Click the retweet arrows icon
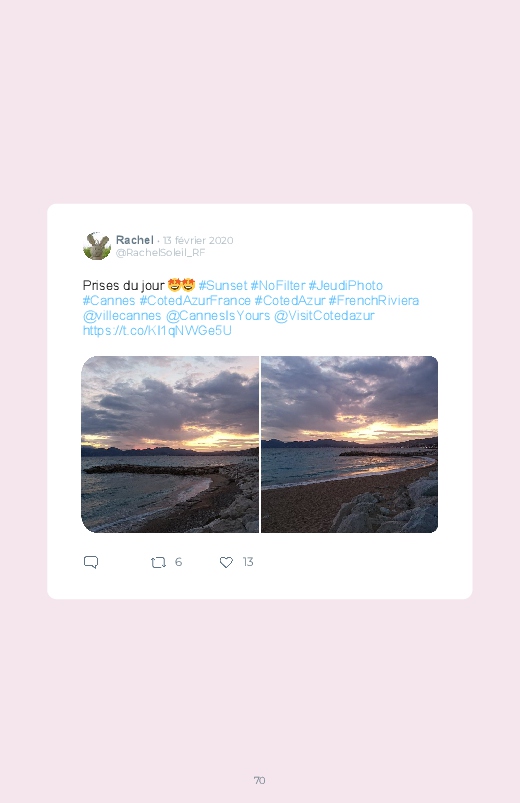The image size is (520, 803). pyautogui.click(x=158, y=562)
